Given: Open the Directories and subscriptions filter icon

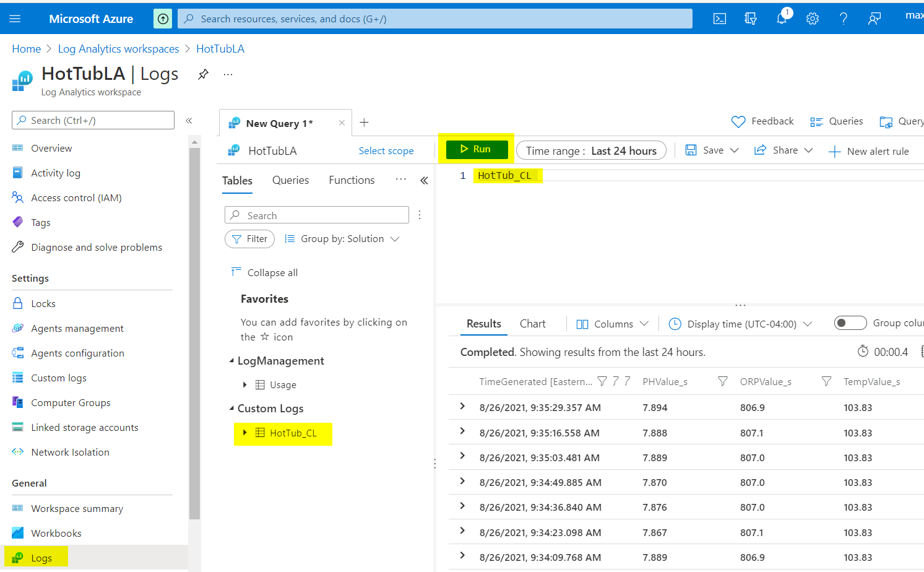Looking at the screenshot, I should [x=751, y=19].
